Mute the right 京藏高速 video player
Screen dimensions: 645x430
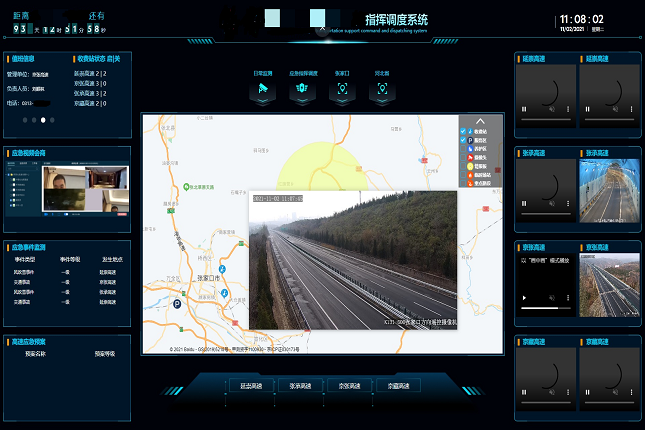(615, 392)
